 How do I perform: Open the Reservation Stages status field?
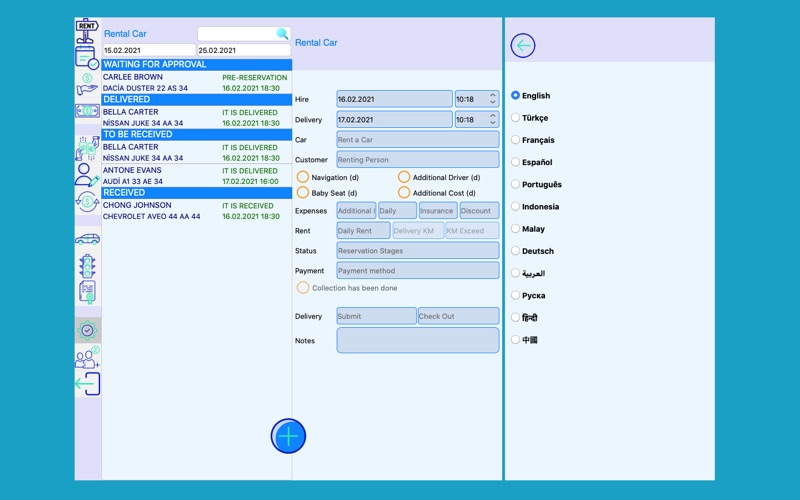pos(418,251)
